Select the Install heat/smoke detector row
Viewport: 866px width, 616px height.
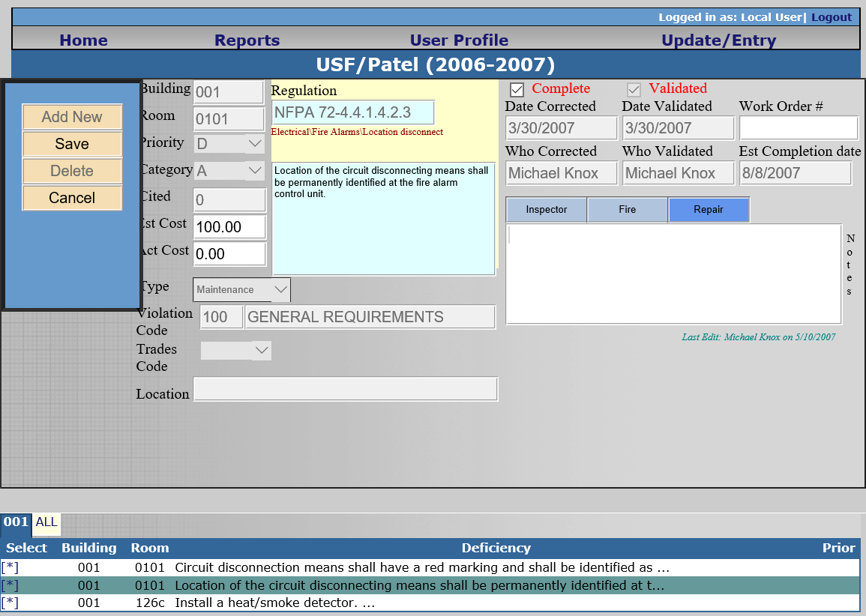[x=430, y=603]
